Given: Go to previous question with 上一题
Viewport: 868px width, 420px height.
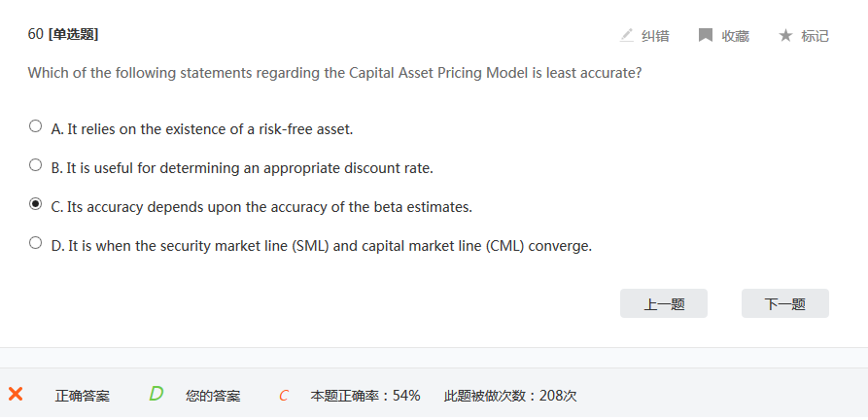Looking at the screenshot, I should point(664,303).
